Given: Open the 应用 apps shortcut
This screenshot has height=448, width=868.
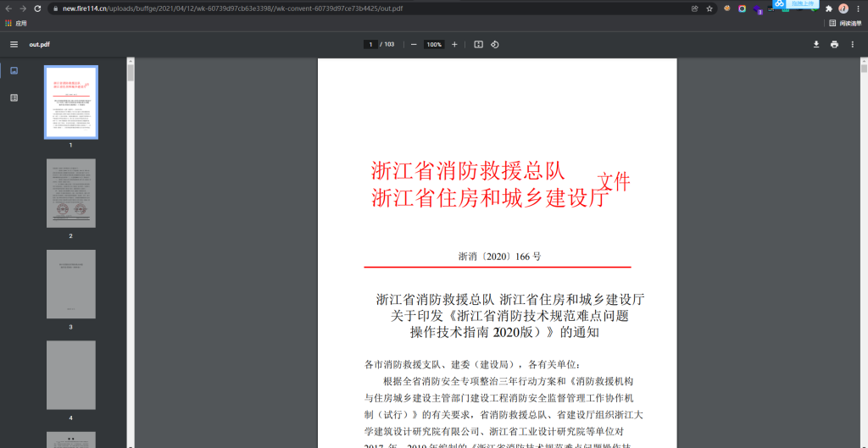Looking at the screenshot, I should pos(16,24).
